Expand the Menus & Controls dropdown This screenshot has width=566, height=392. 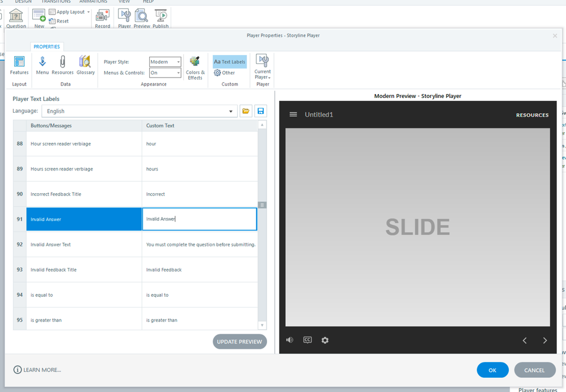pos(165,73)
